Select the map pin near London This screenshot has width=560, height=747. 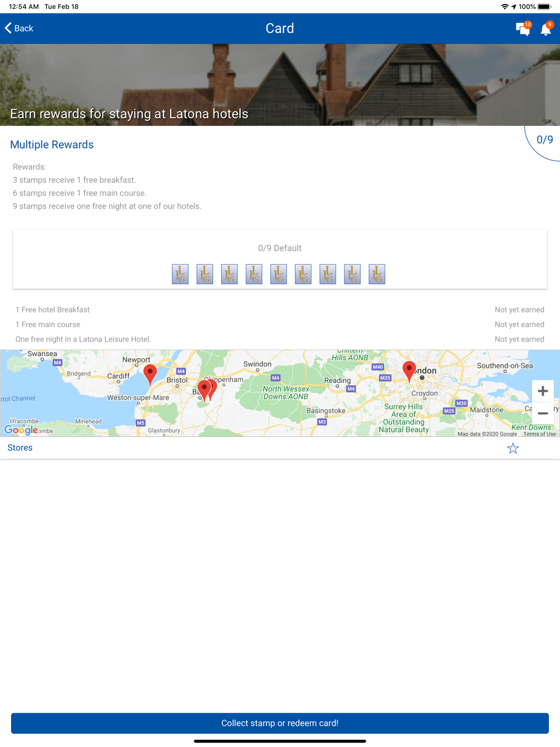point(409,371)
